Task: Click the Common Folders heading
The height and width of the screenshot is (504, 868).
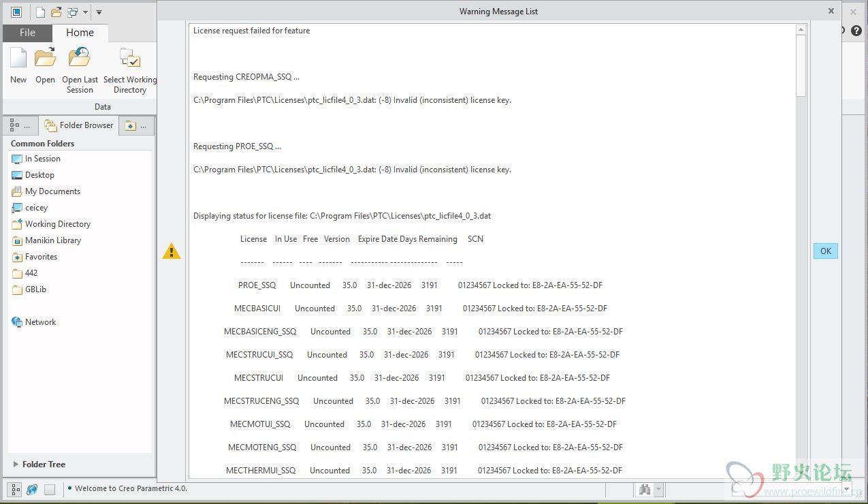Action: [42, 144]
